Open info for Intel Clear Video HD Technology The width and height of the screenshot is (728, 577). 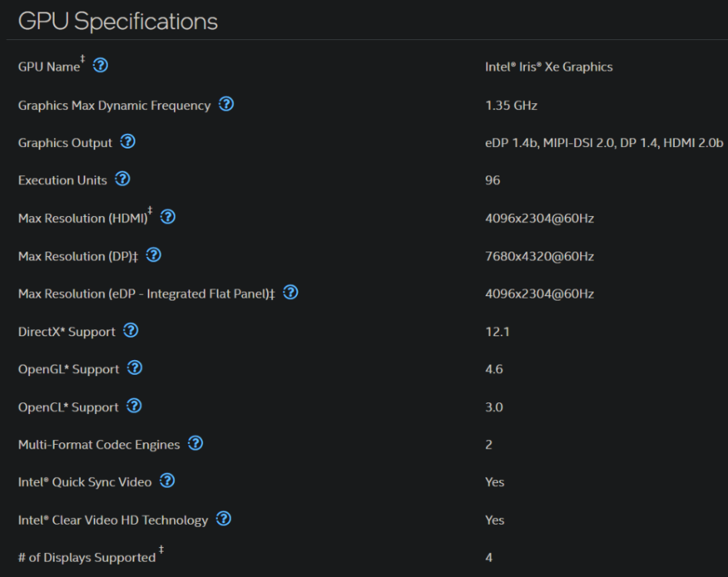click(223, 519)
